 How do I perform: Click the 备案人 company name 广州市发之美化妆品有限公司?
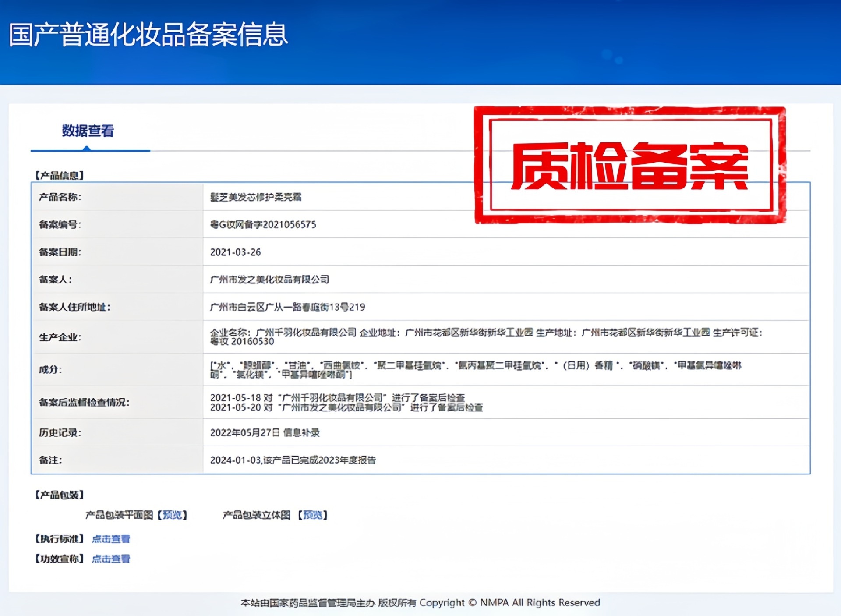click(269, 280)
